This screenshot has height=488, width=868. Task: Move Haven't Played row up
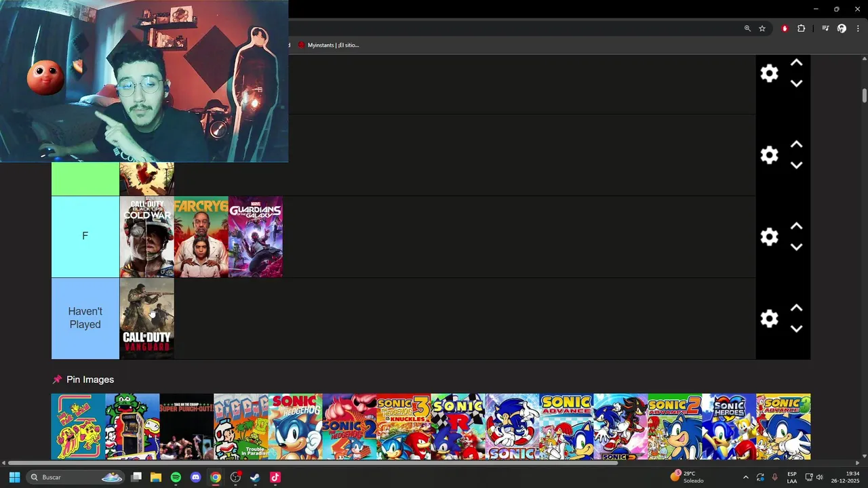pos(797,308)
